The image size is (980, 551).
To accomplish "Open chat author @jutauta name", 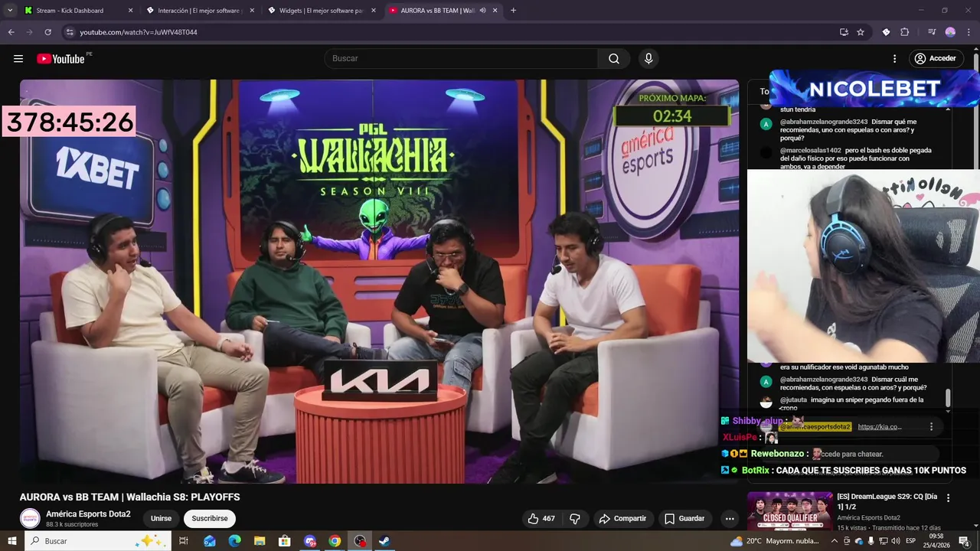I will tap(793, 399).
